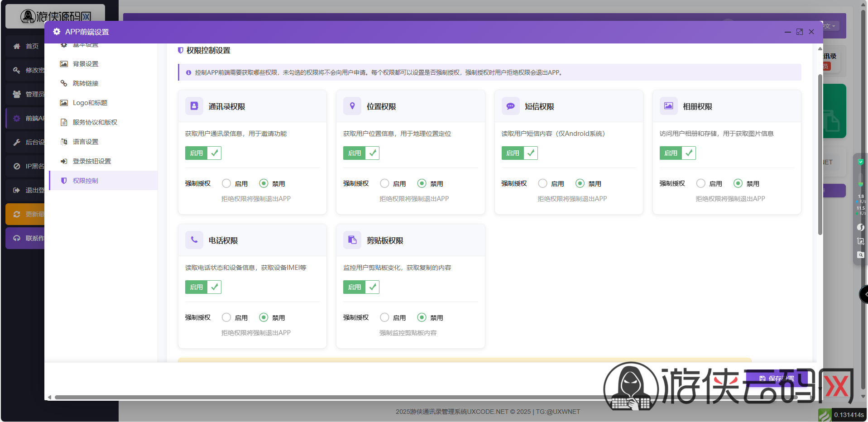Click the location pin permission icon
The image size is (868, 422).
click(x=352, y=106)
